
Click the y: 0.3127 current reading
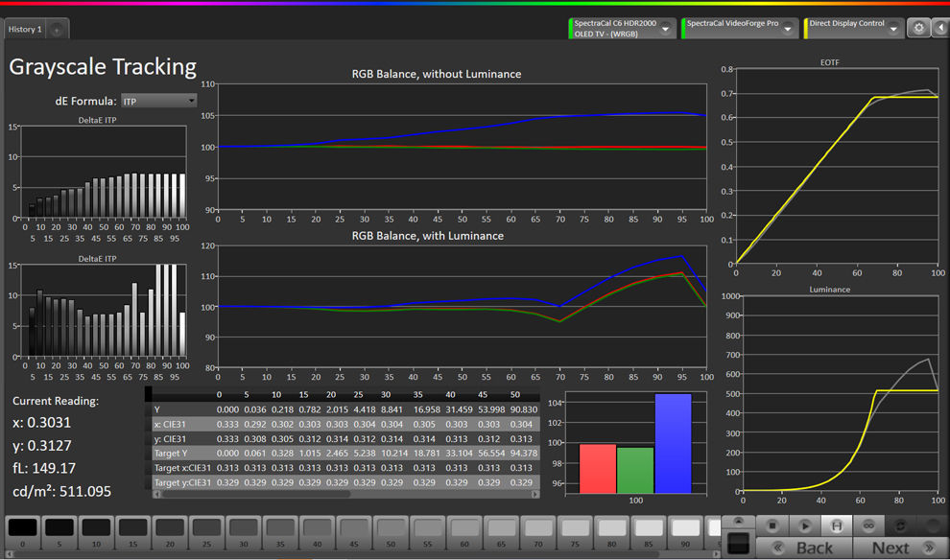[42, 446]
